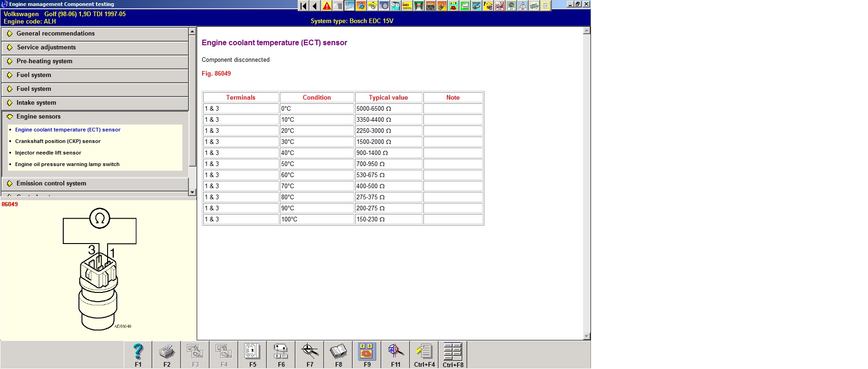868x369 pixels.
Task: Click down arrow of the left panel scrollbar
Action: click(193, 192)
